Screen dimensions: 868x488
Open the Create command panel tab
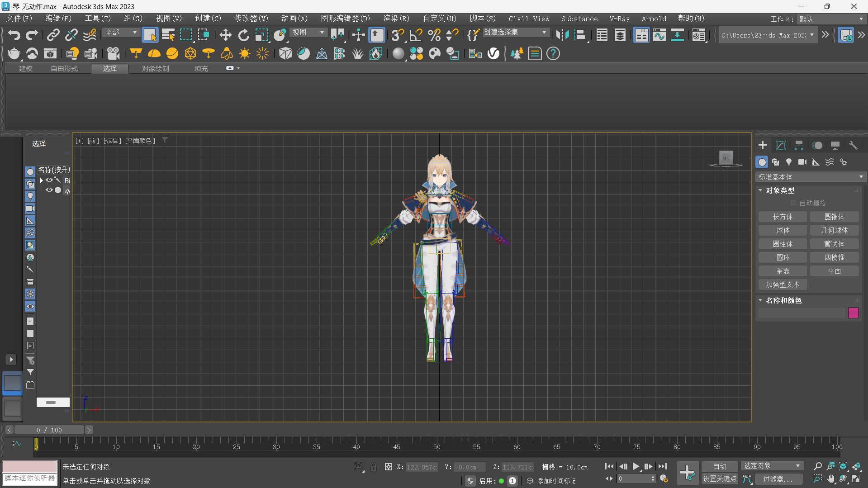(763, 145)
